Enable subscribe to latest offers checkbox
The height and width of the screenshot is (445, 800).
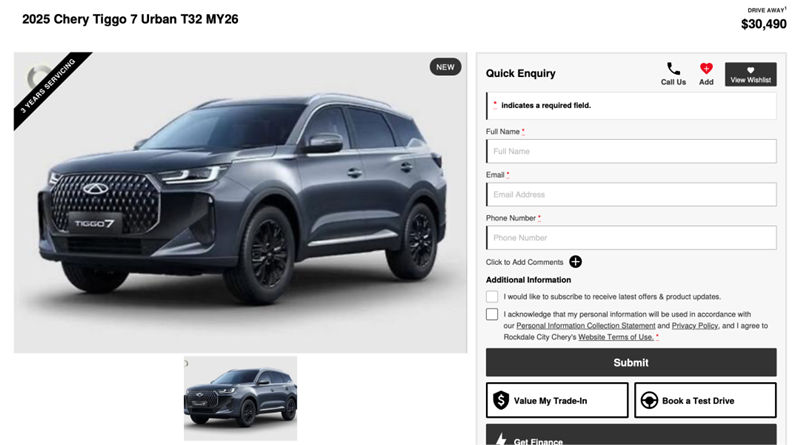[x=492, y=296]
